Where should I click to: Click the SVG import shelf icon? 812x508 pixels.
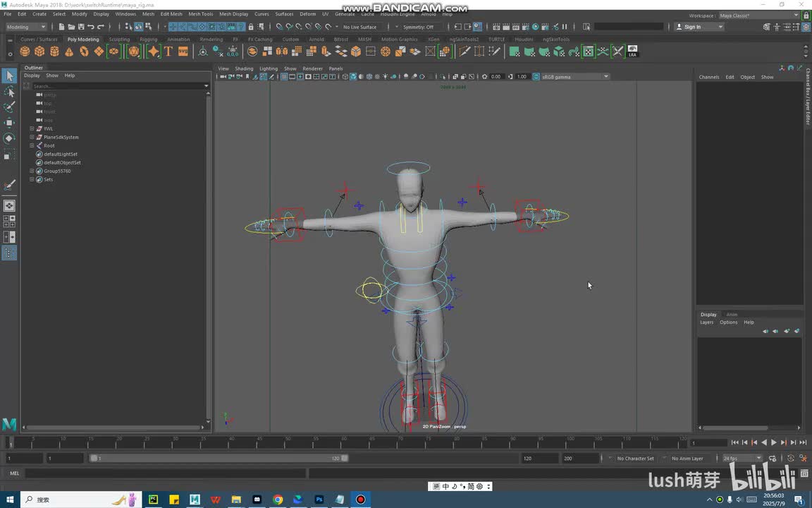(183, 52)
